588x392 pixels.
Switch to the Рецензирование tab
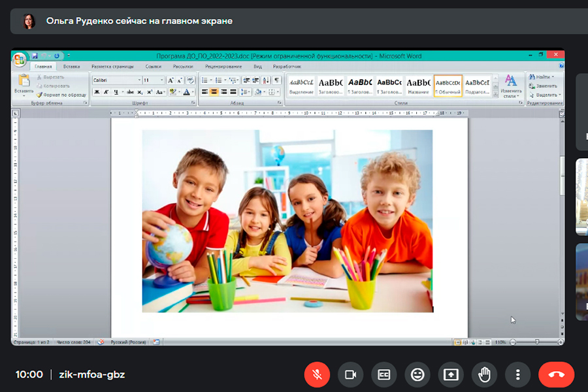223,67
